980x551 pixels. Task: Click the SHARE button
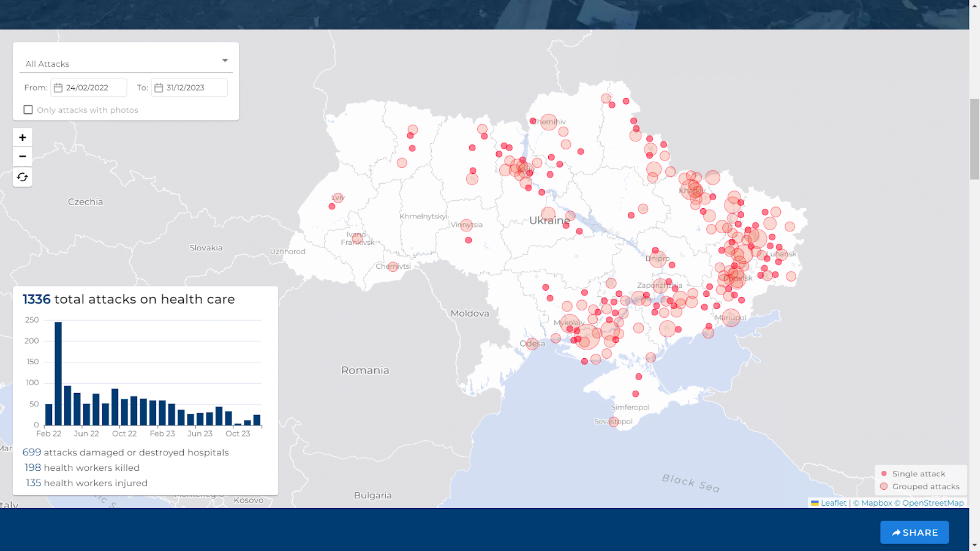pos(914,533)
